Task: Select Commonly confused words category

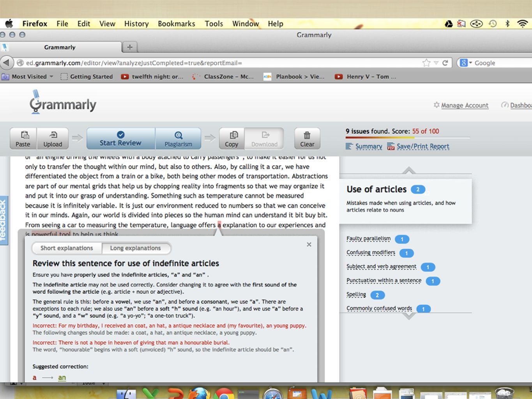Action: (379, 309)
